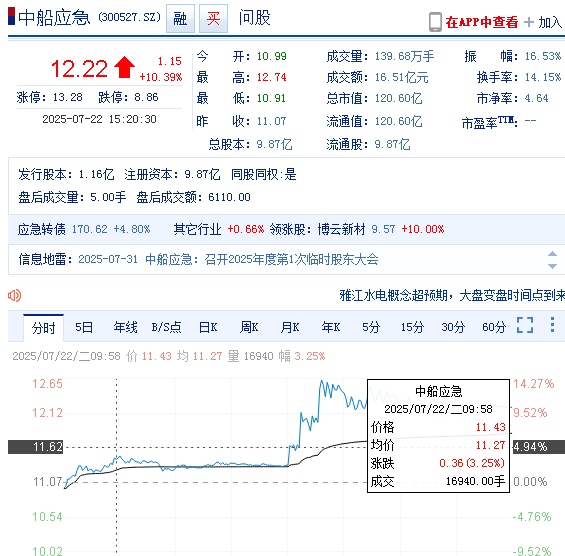The image size is (565, 556).
Task: Click the fullscreen chart icon
Action: pyautogui.click(x=525, y=325)
